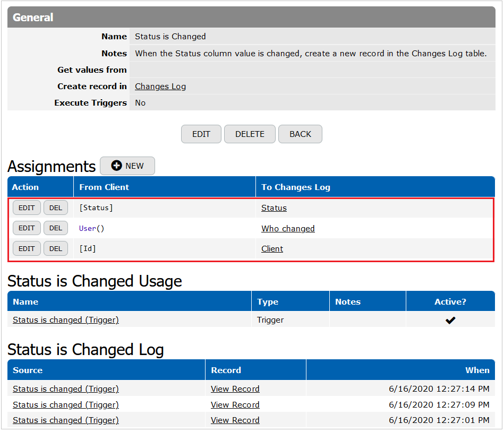This screenshot has width=504, height=432.
Task: Click the Notes description text in General
Action: pyautogui.click(x=311, y=53)
